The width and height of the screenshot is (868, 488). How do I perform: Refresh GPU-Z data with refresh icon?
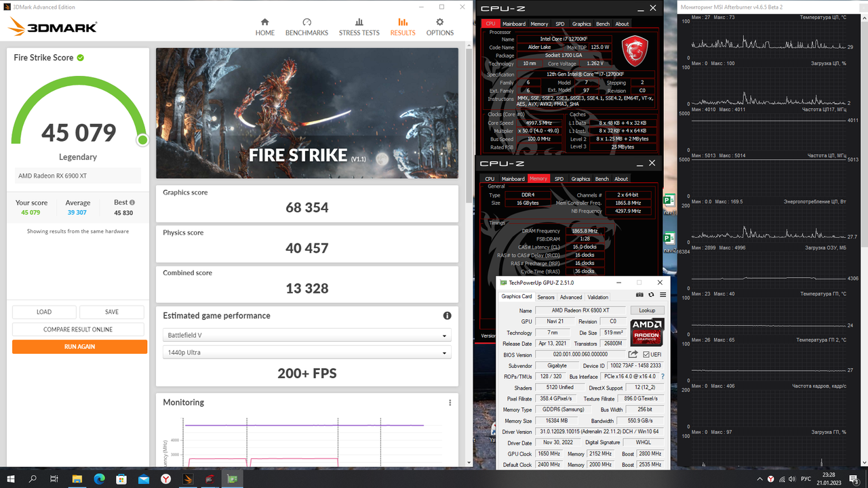coord(651,295)
